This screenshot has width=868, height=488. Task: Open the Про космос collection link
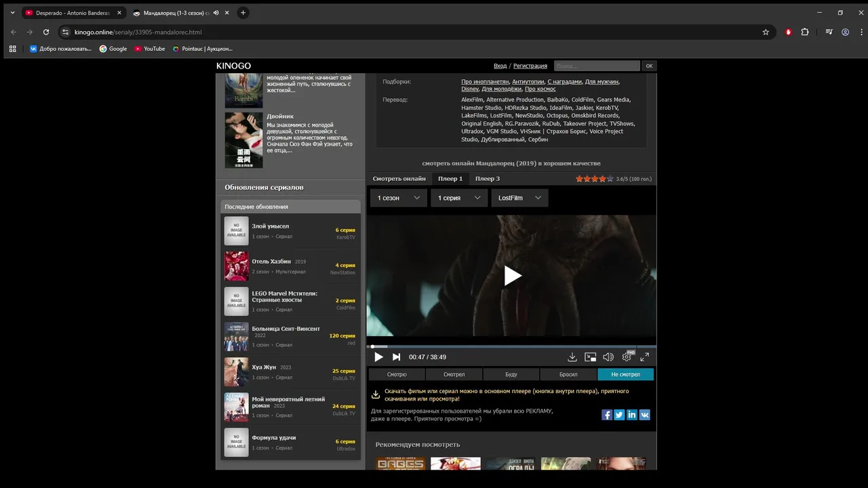[540, 89]
